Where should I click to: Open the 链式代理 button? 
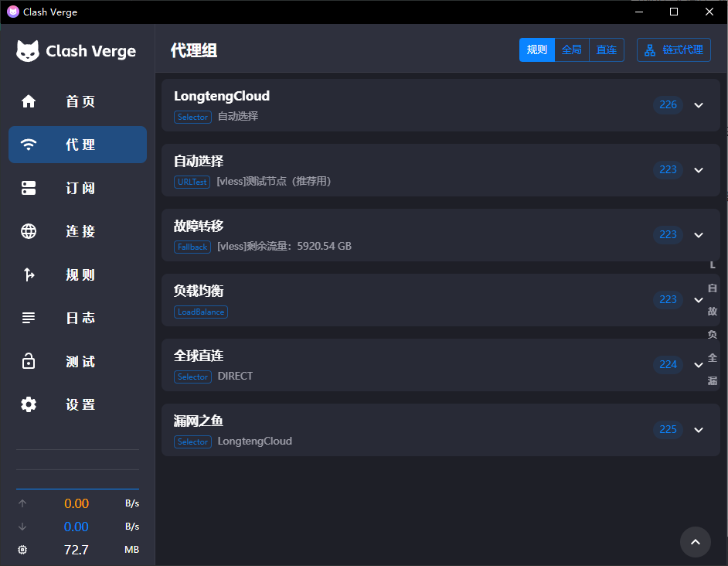point(674,49)
